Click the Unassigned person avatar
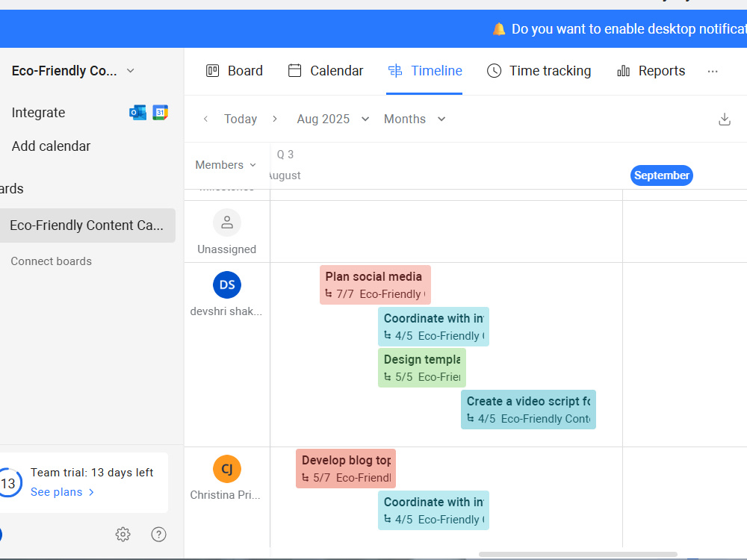The height and width of the screenshot is (560, 747). click(227, 223)
